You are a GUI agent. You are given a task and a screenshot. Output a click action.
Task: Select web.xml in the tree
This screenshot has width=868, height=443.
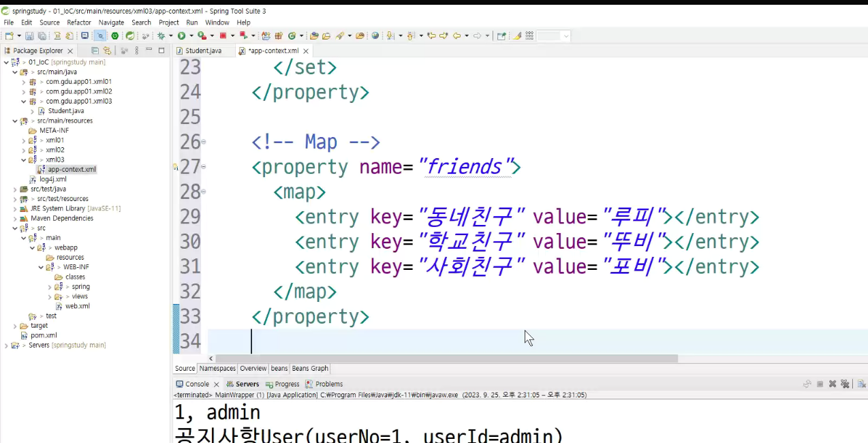pos(77,307)
